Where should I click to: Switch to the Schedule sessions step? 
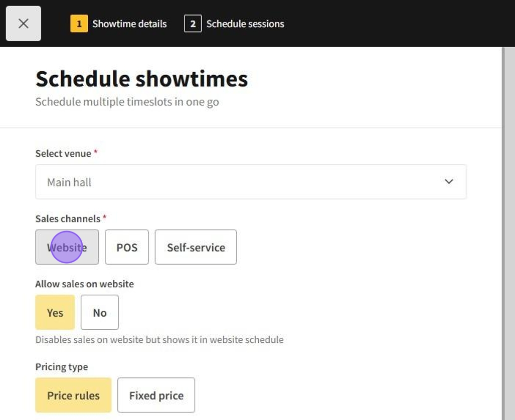[x=245, y=24]
